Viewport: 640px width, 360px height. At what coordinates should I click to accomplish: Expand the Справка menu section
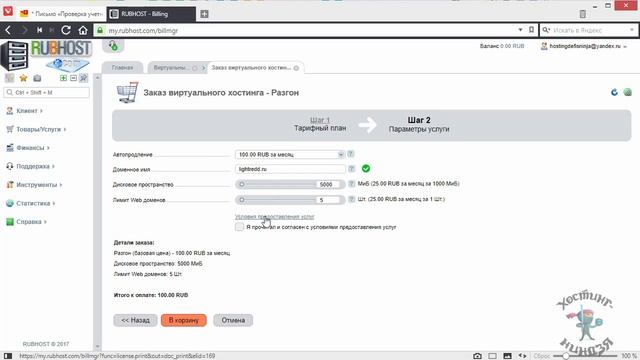26,222
